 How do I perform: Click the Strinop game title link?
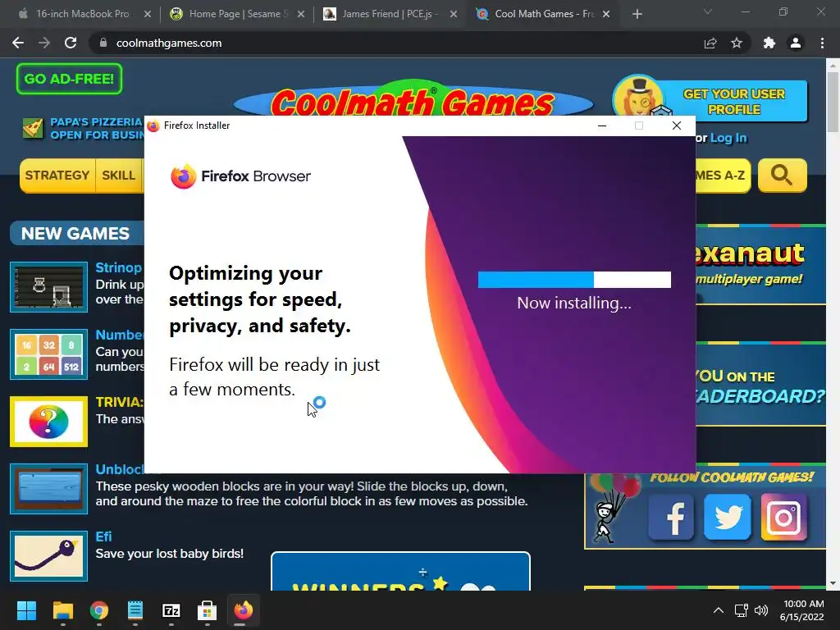(x=118, y=267)
